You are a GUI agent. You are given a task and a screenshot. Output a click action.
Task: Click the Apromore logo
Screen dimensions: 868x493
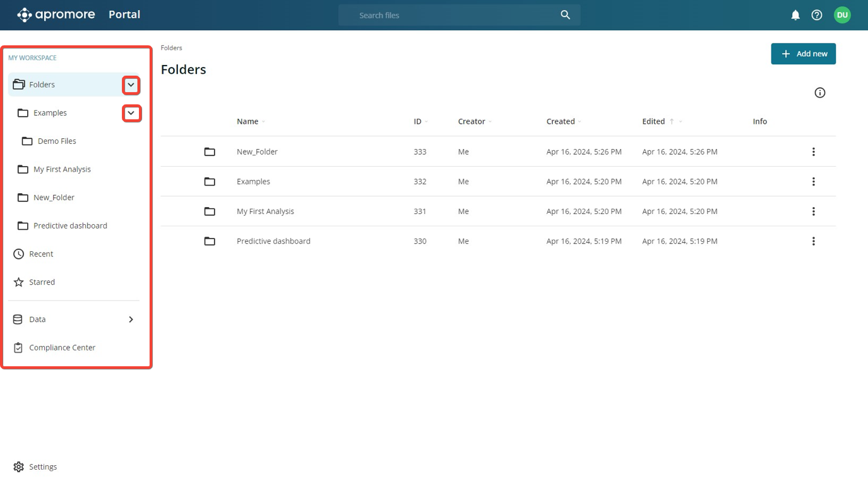click(56, 15)
